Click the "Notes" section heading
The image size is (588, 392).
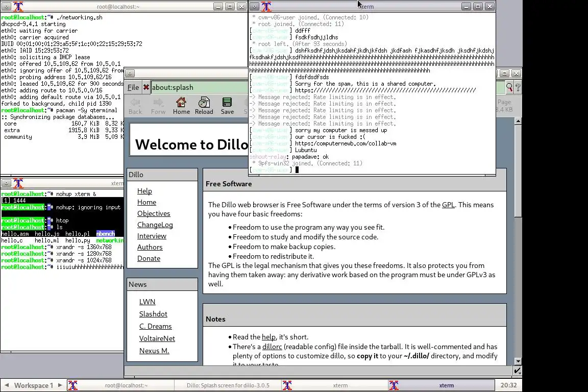[215, 319]
